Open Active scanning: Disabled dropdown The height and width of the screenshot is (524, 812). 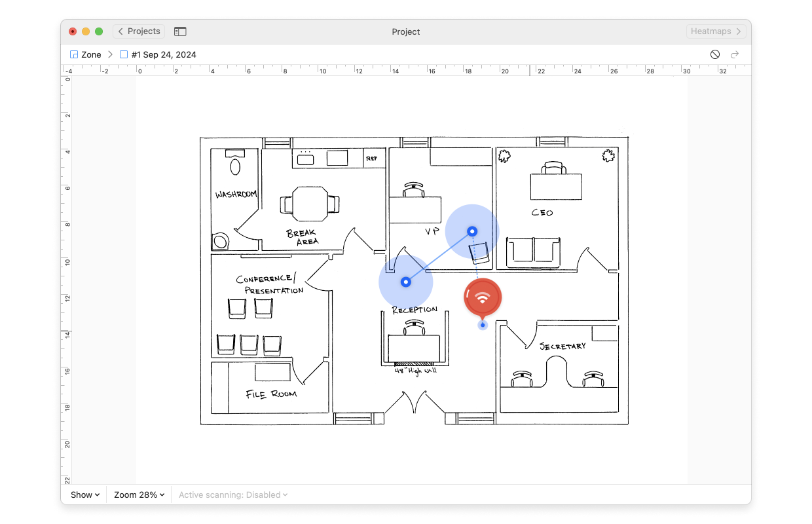tap(233, 495)
